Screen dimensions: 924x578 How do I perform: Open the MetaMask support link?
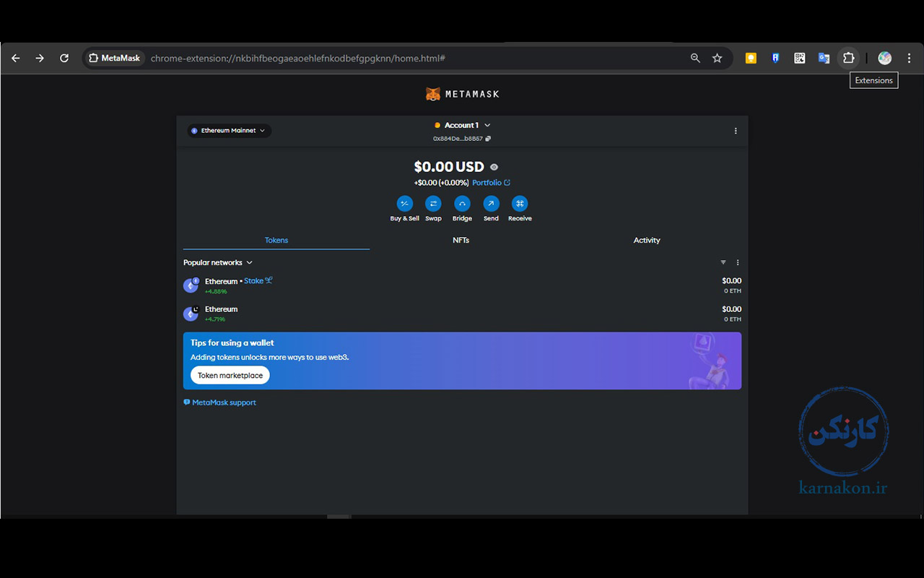220,402
